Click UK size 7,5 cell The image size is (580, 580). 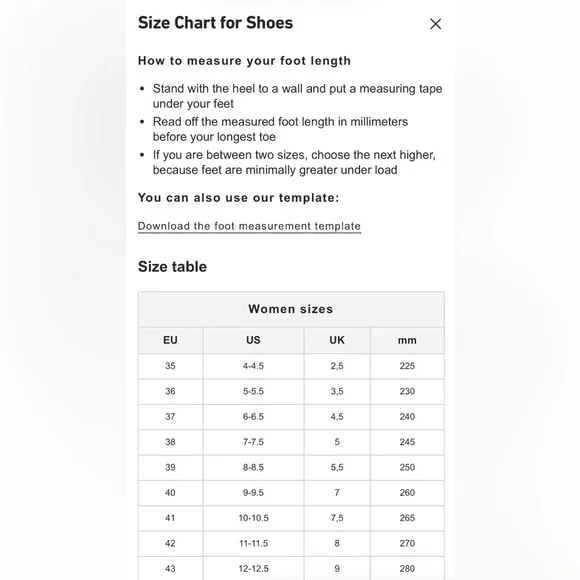(x=337, y=518)
